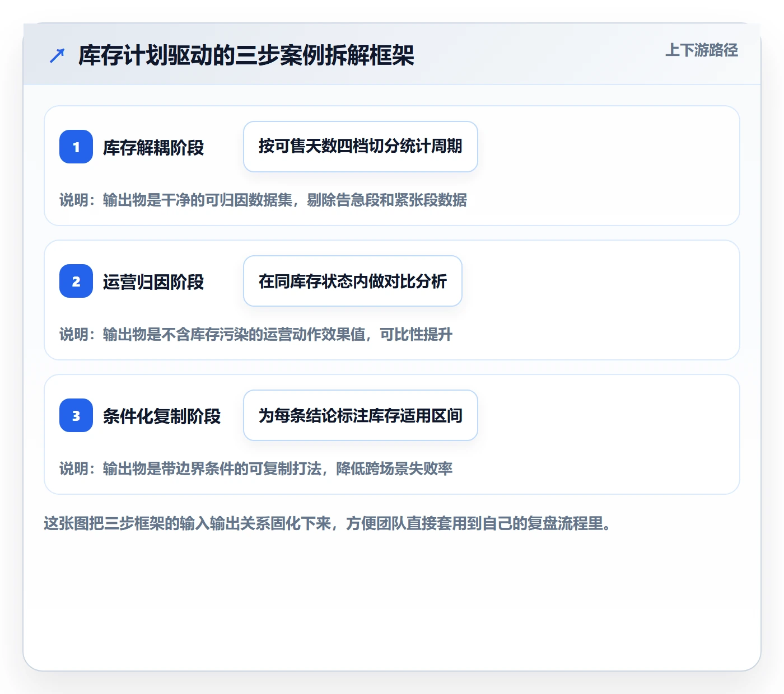Screen dimensions: 784x694
Task: Click the title 库存计划驱动的三步案例拆解框架
Action: click(246, 55)
